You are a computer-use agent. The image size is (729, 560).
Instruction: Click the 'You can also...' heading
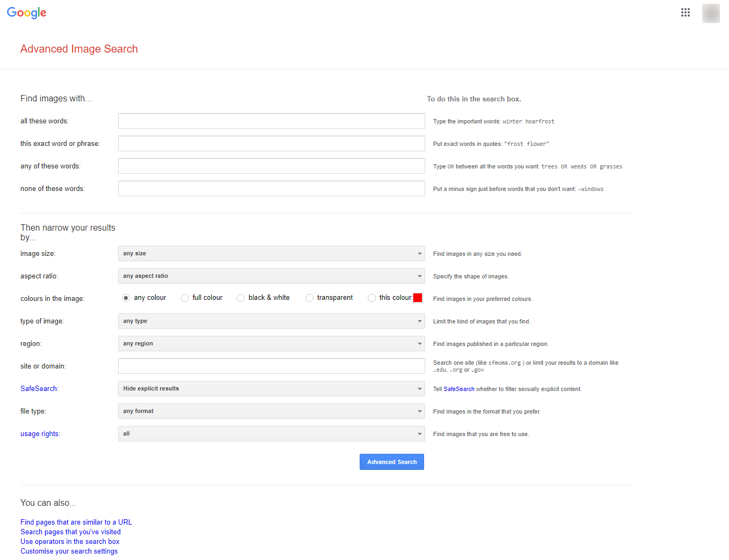[x=48, y=503]
